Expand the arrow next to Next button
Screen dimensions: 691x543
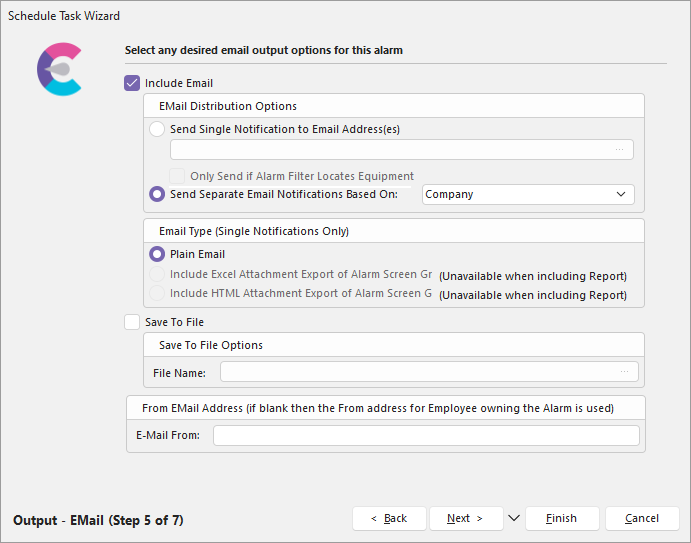(x=514, y=518)
